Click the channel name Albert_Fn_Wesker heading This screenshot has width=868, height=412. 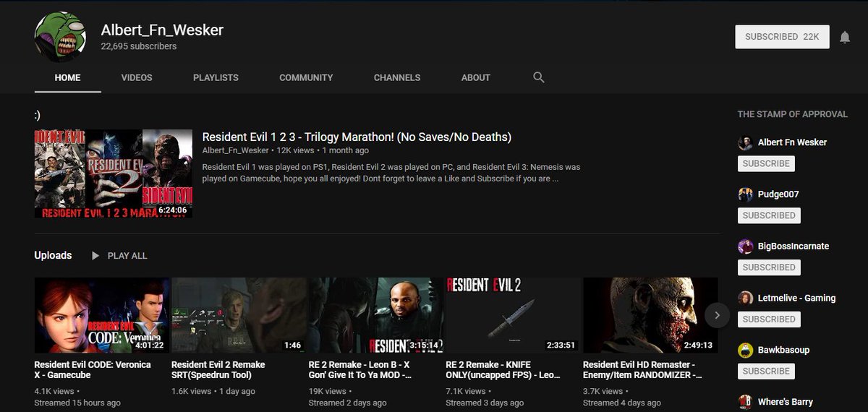[x=162, y=30]
